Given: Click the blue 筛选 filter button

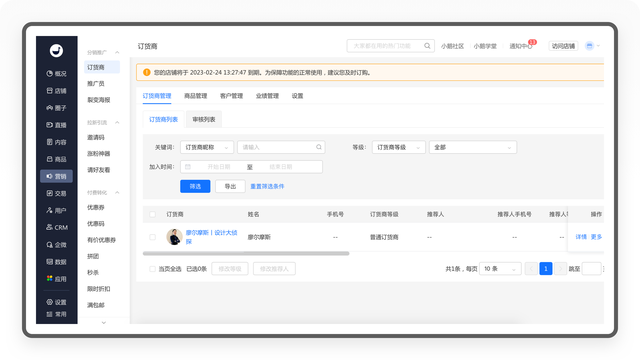Looking at the screenshot, I should click(x=195, y=186).
